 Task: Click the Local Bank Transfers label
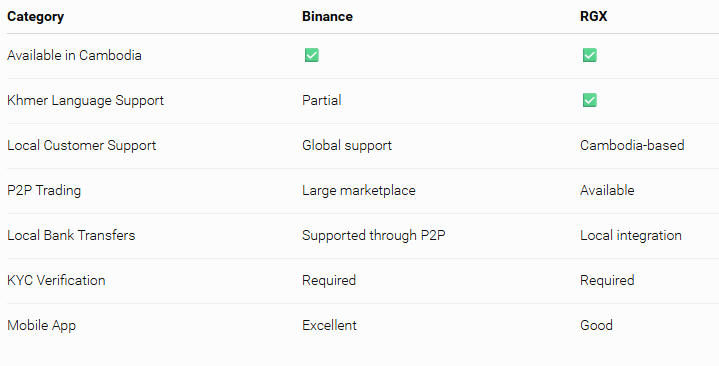tap(71, 235)
